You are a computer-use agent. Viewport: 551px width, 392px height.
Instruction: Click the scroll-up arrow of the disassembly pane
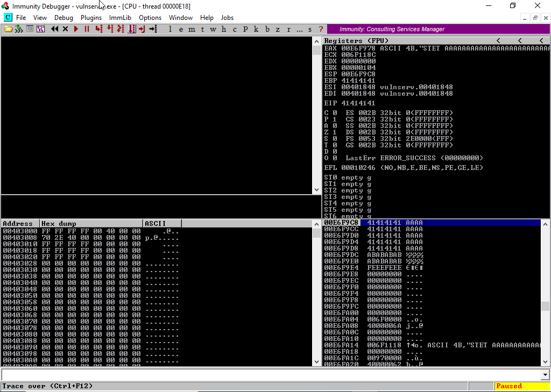coord(316,41)
